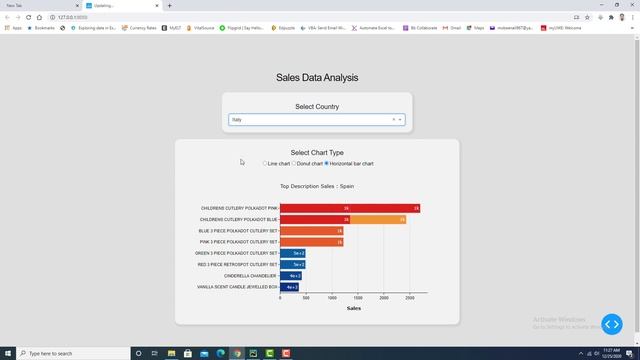Select the Updating... browser tab
Screen dimensions: 640x360
coord(121,6)
